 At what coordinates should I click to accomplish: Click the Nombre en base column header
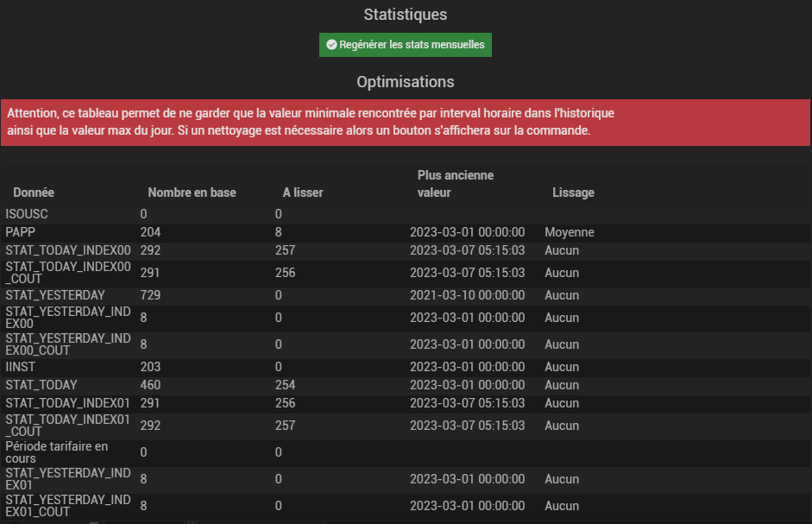tap(192, 193)
